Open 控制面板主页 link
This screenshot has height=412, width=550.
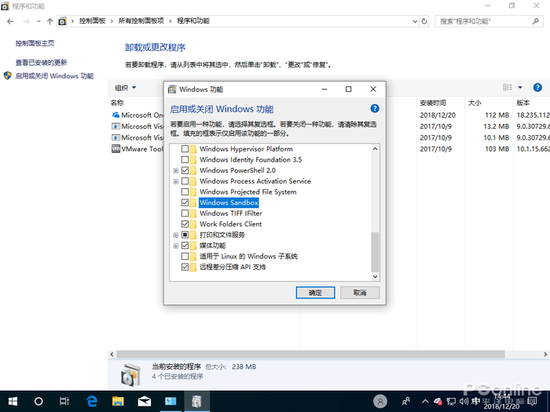[x=35, y=43]
